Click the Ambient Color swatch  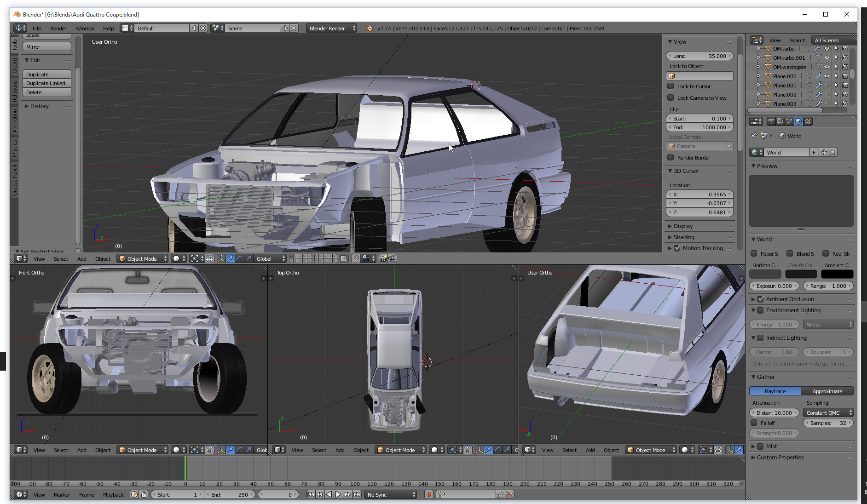coord(837,274)
